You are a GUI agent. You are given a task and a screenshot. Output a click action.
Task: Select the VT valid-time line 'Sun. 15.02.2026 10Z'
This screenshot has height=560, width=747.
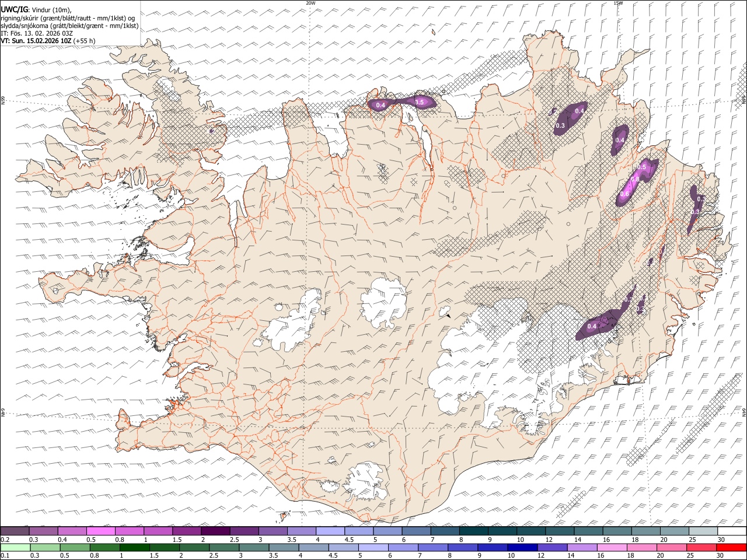[x=41, y=41]
